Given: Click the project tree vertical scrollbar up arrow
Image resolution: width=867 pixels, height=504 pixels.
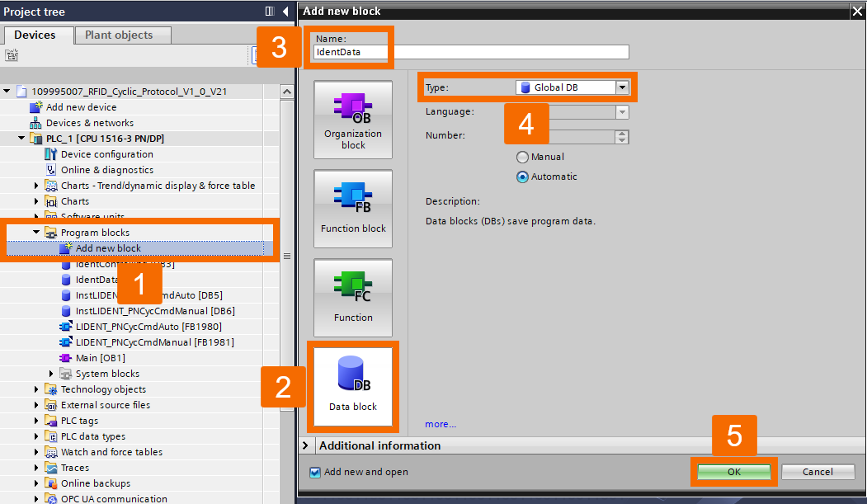Looking at the screenshot, I should pyautogui.click(x=286, y=92).
